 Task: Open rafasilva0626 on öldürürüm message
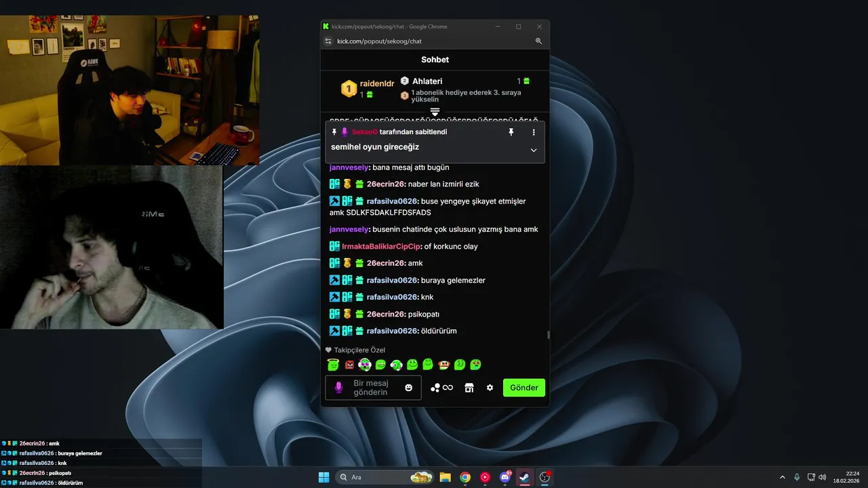pos(392,331)
